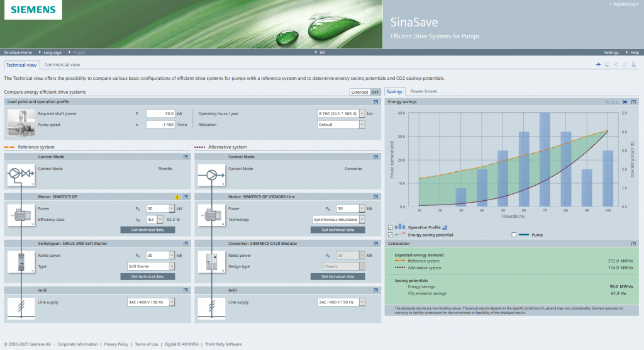Open help for Motor: SIMOTICS GP section
Screen dimensions: 644x350
pos(186,196)
